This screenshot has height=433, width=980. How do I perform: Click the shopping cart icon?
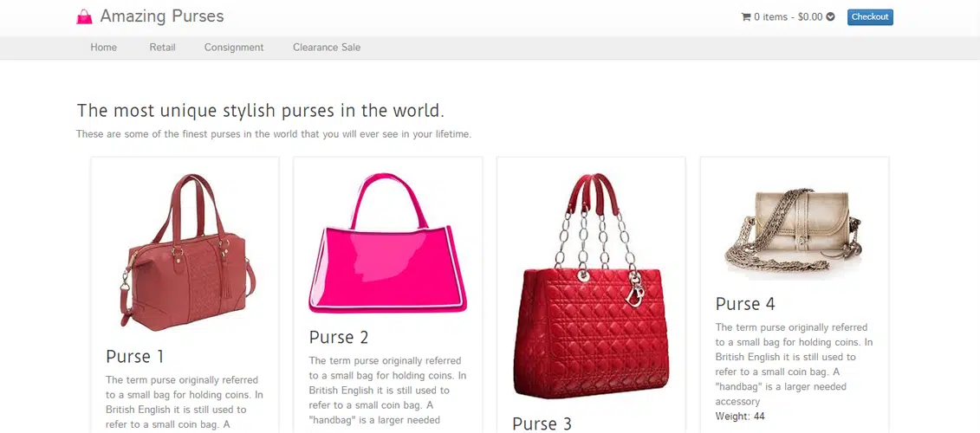(746, 16)
